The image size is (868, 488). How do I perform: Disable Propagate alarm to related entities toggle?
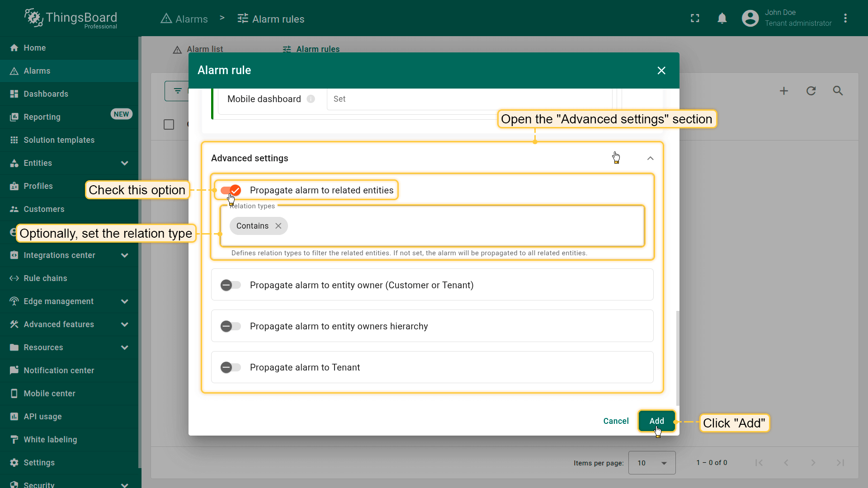231,190
